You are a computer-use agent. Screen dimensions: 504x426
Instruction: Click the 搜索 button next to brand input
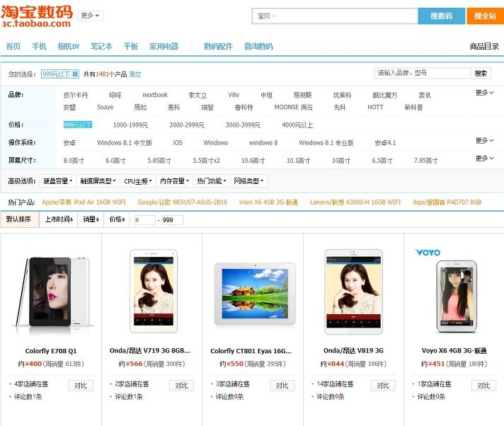coord(481,73)
